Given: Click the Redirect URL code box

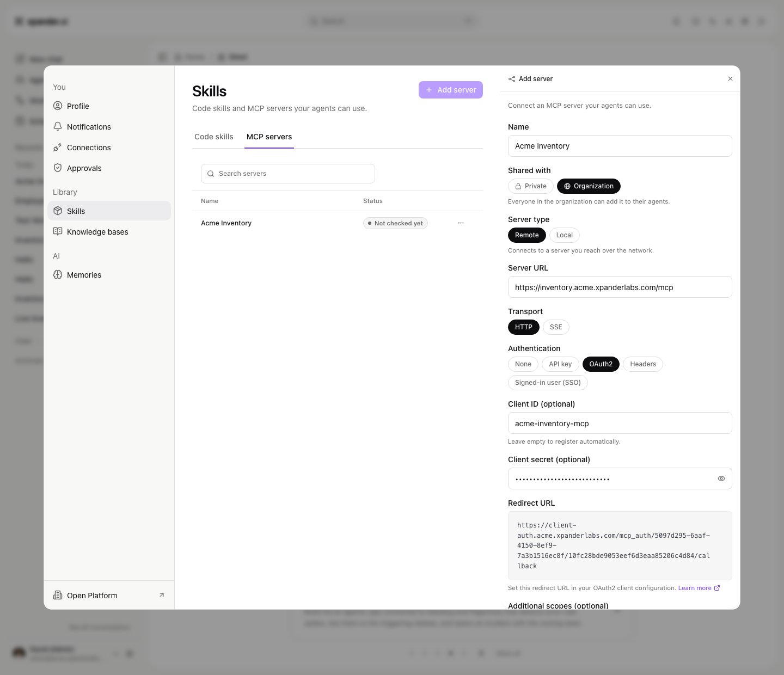Looking at the screenshot, I should point(620,545).
